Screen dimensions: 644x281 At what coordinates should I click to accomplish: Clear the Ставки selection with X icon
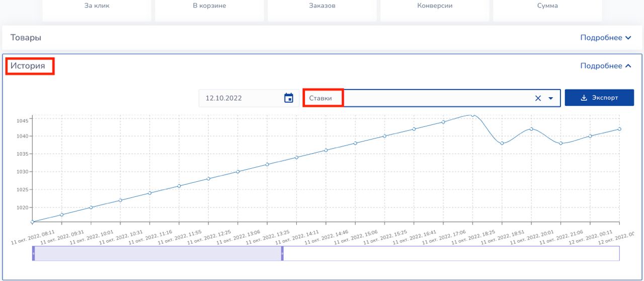pos(538,99)
